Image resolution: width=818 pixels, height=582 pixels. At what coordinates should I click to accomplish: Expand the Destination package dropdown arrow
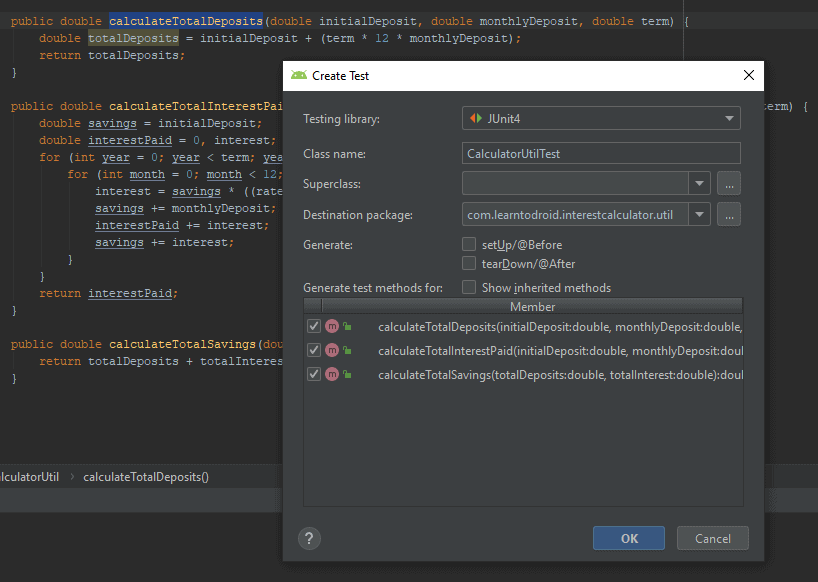click(699, 215)
